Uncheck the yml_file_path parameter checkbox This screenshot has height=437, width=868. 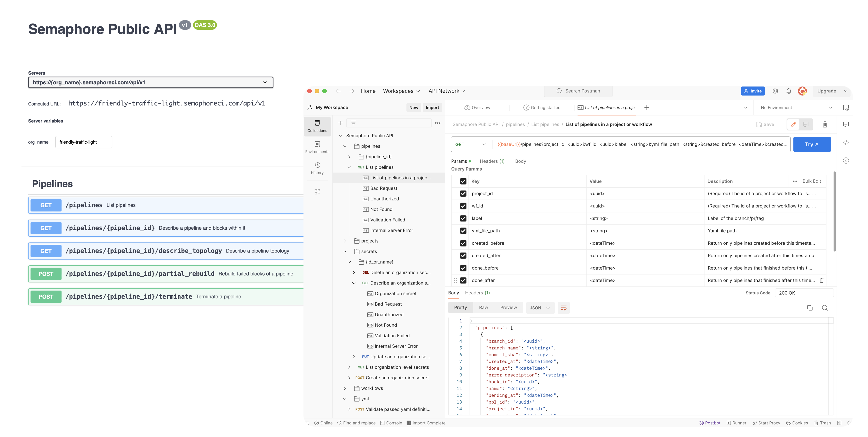click(x=463, y=231)
